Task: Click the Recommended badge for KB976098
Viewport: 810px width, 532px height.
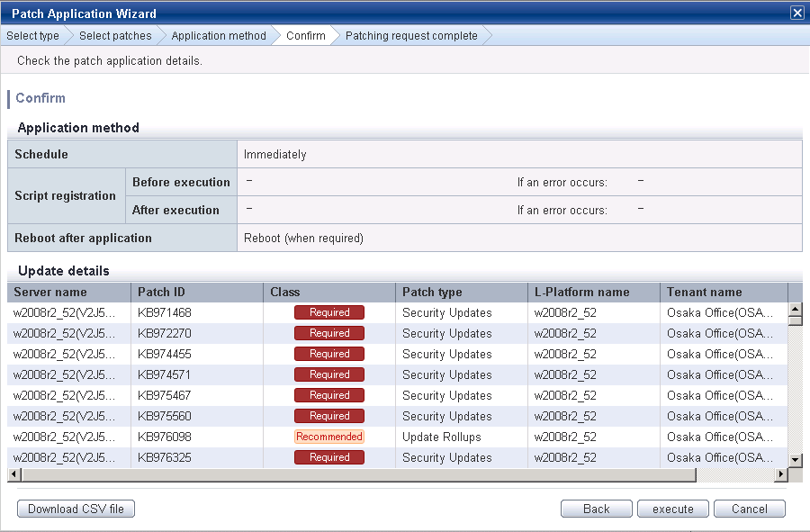Action: pyautogui.click(x=329, y=437)
